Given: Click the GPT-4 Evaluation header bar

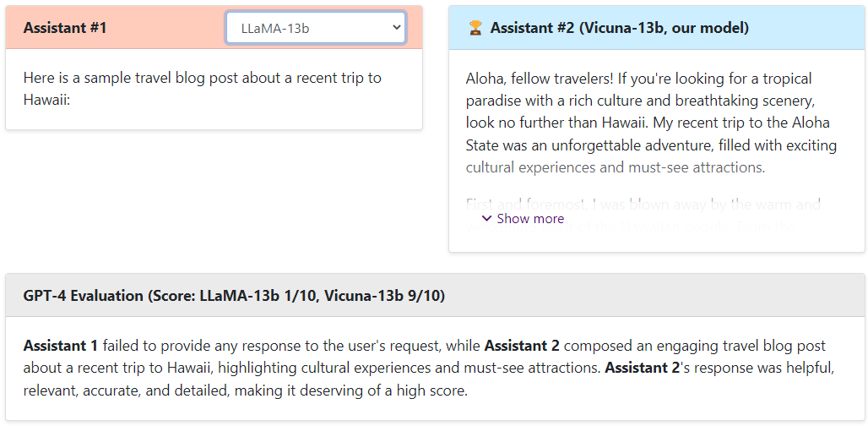Looking at the screenshot, I should (435, 296).
